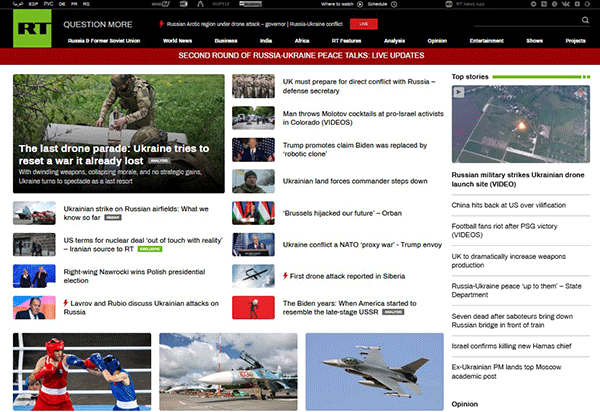
Task: Open UK to increase weapons production story
Action: [509, 261]
